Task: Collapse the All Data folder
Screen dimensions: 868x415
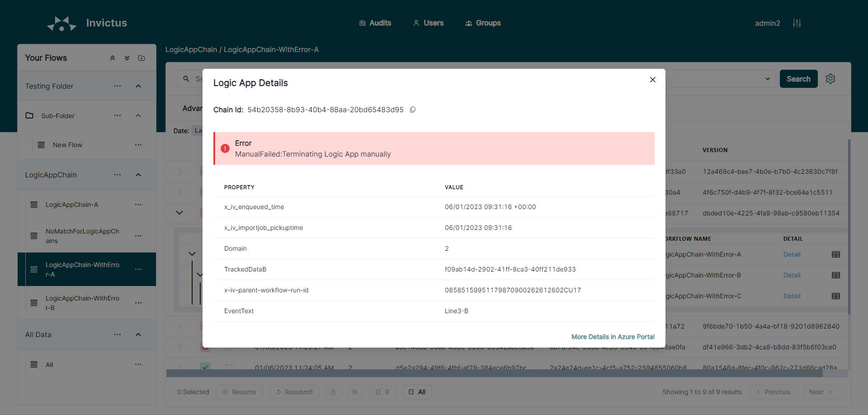Action: click(x=138, y=334)
